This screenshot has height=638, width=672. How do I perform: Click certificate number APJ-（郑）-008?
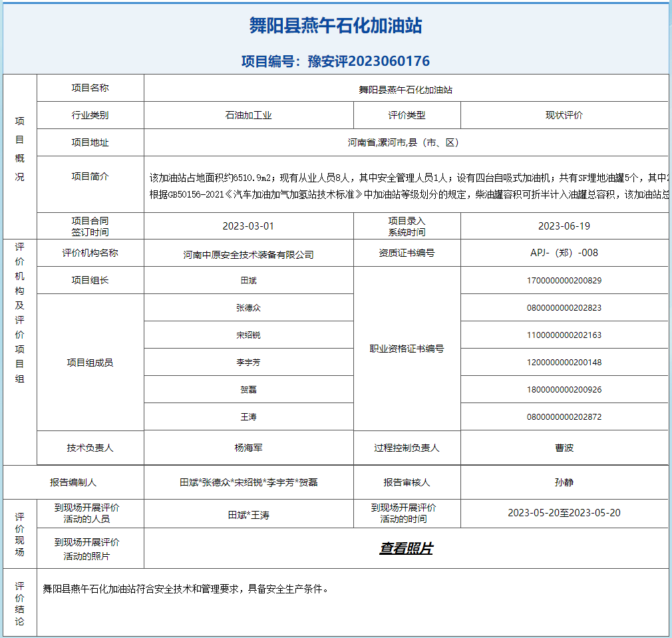(564, 253)
